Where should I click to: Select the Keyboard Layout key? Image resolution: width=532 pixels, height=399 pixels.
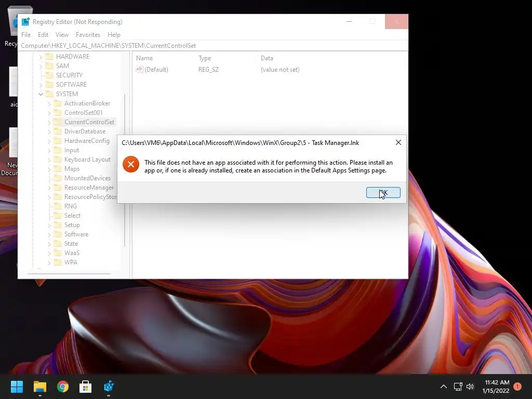tap(87, 159)
